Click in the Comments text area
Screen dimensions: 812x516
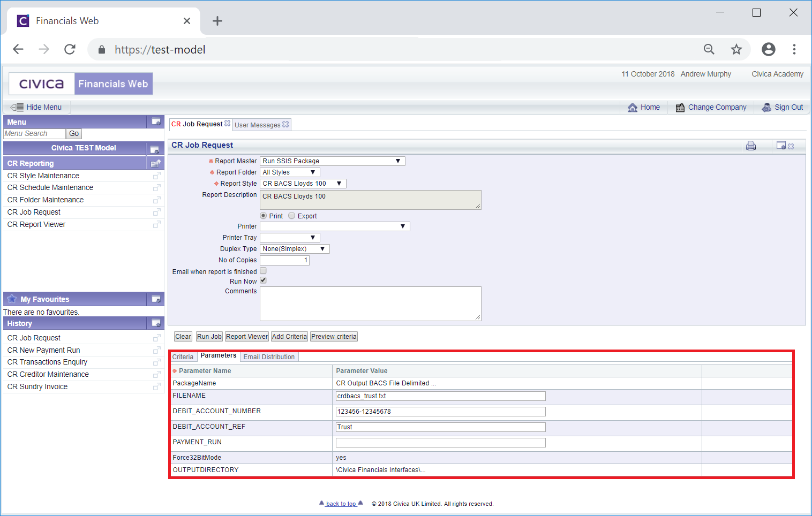click(x=370, y=303)
